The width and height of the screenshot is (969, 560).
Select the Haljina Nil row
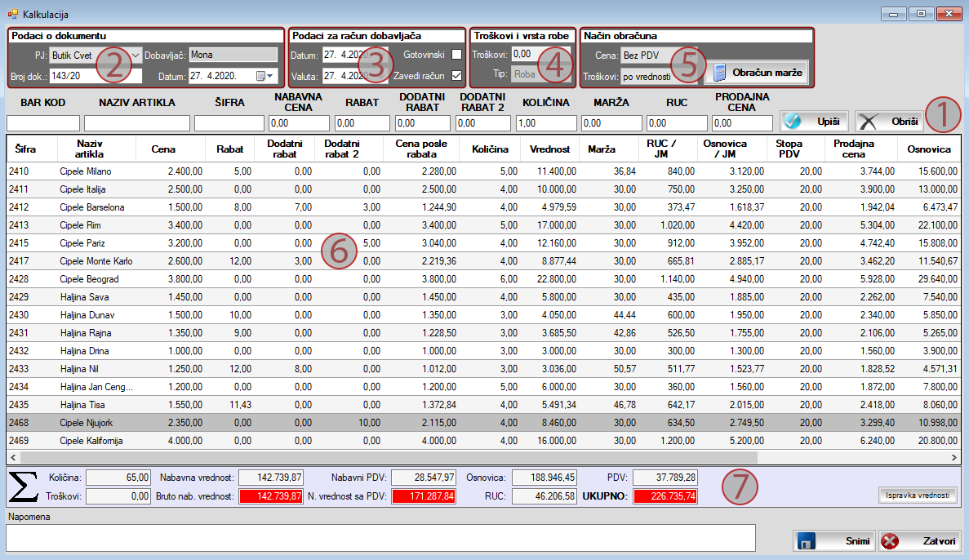(x=484, y=368)
